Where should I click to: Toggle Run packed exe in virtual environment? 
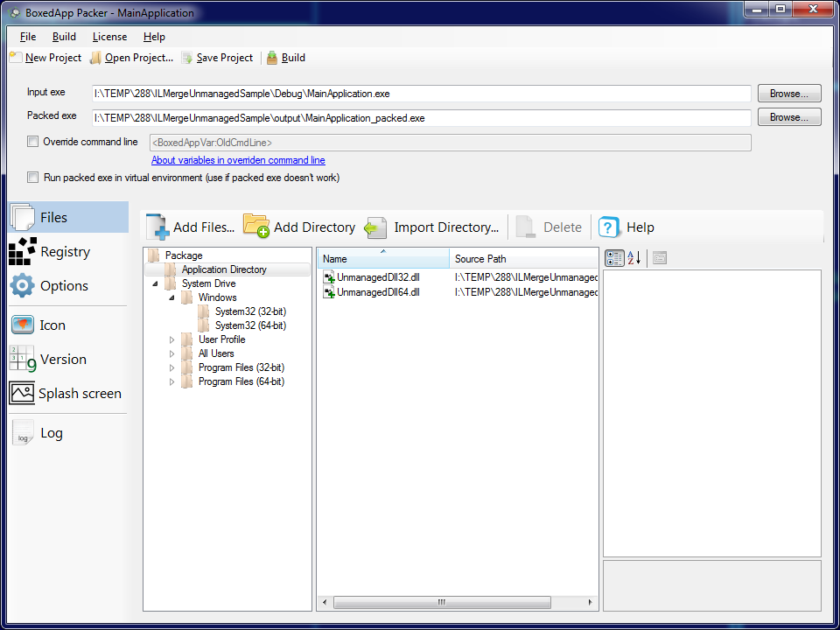(x=33, y=178)
